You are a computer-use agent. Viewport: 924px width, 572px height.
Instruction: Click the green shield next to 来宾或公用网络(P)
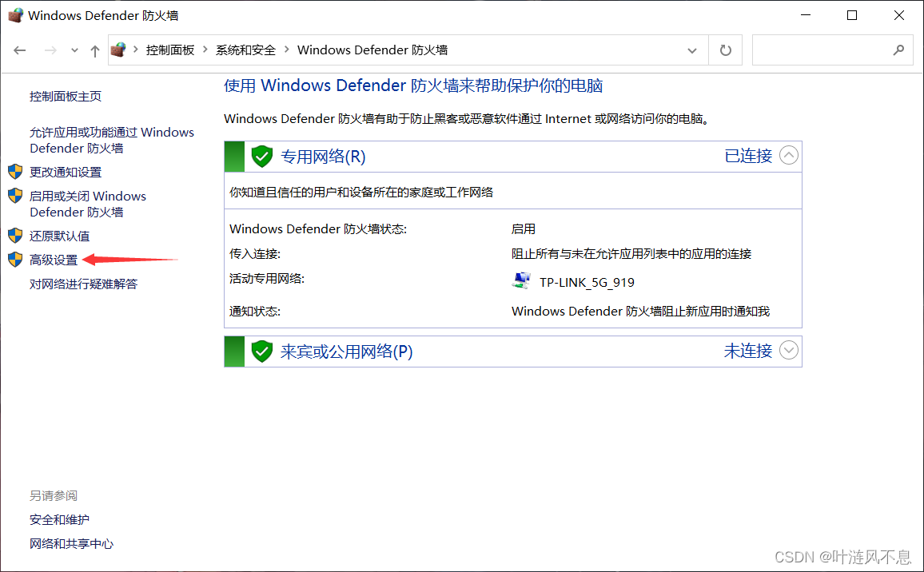261,352
